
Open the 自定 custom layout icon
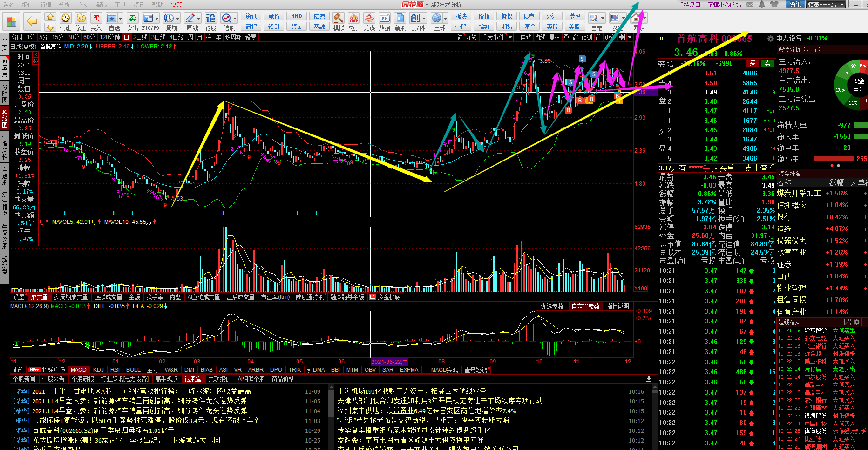click(x=594, y=19)
